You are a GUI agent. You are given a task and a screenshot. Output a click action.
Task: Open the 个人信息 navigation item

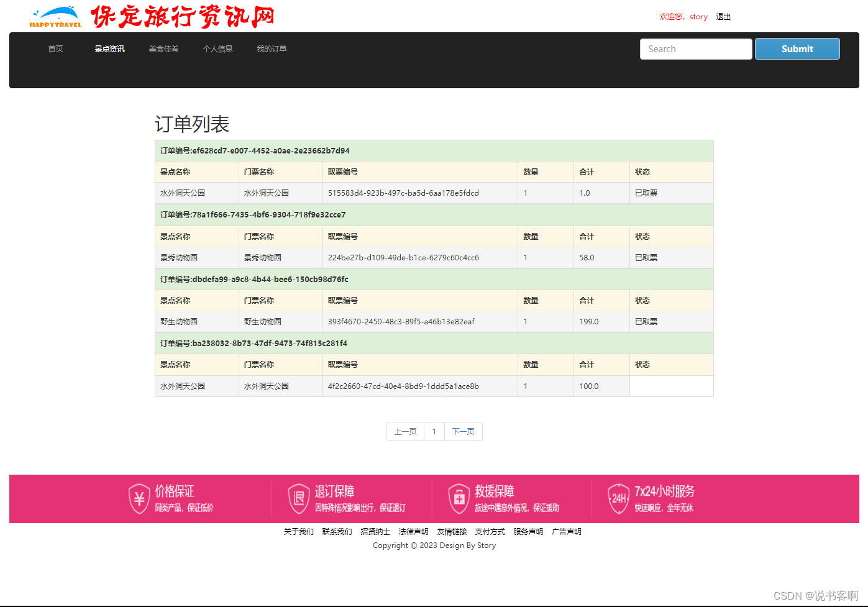pyautogui.click(x=218, y=49)
